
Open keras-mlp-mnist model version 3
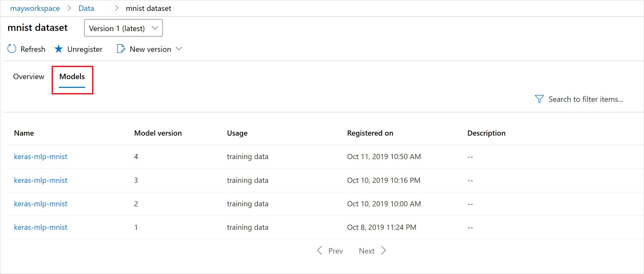pyautogui.click(x=41, y=180)
